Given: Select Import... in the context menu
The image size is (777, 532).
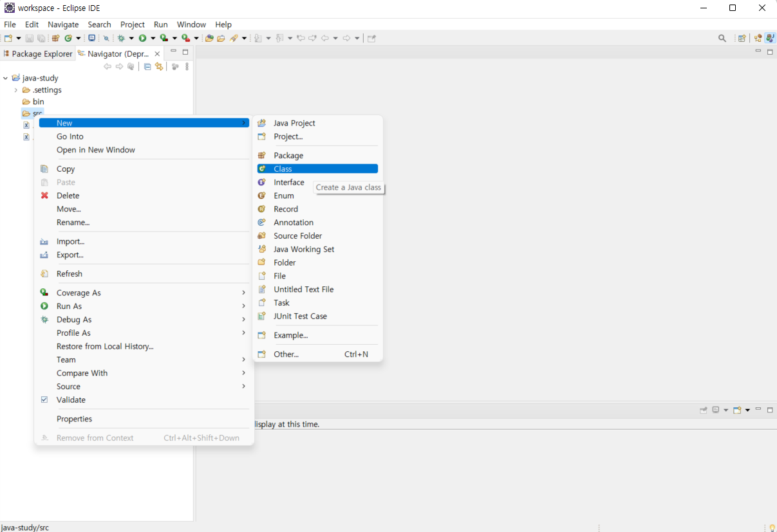Looking at the screenshot, I should [x=144, y=241].
